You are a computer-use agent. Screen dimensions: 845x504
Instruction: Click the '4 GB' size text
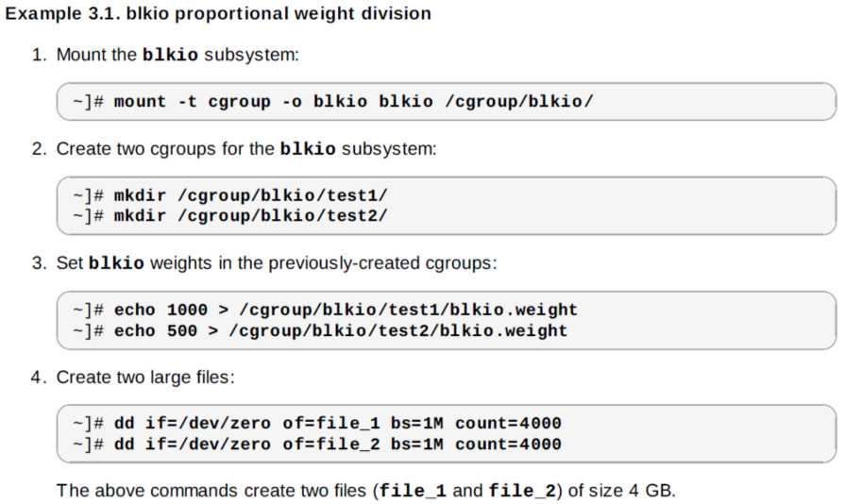tap(650, 491)
